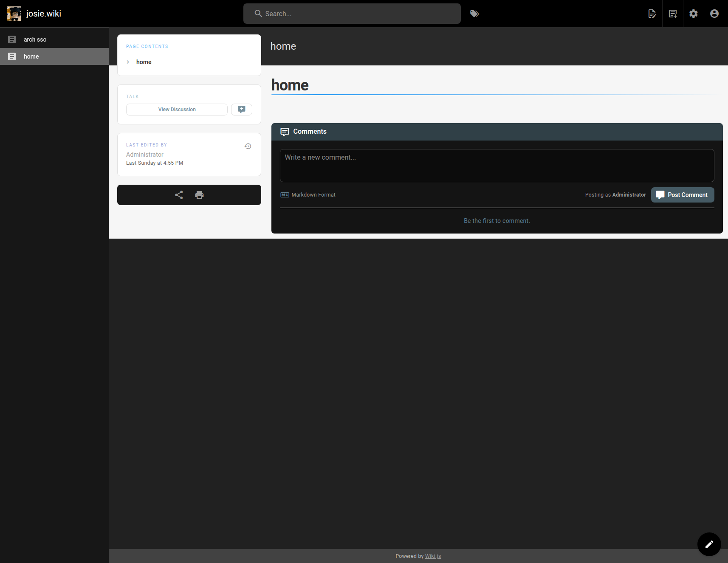Select home in the sidebar navigation
Viewport: 728px width, 563px height.
click(x=31, y=56)
